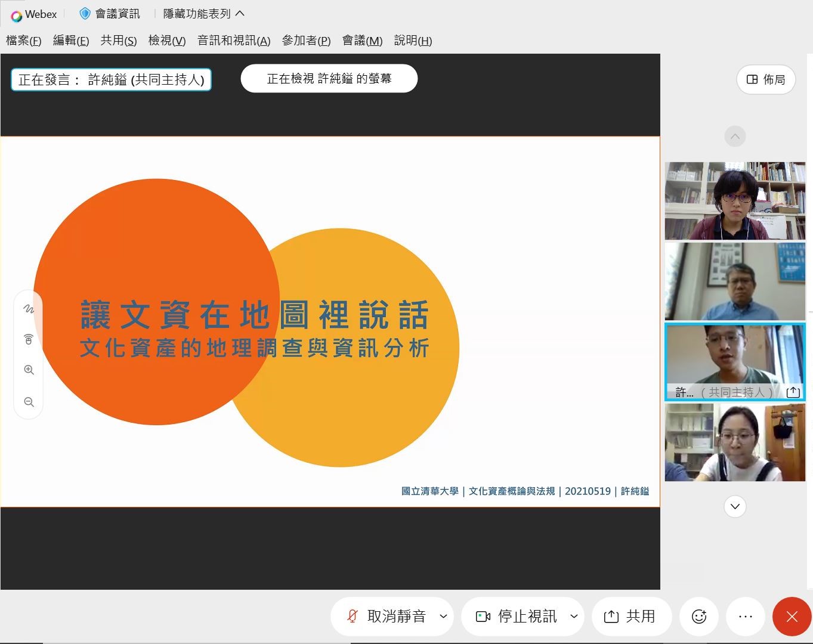The height and width of the screenshot is (644, 813).
Task: Zoom in on the shared screen
Action: tap(29, 370)
